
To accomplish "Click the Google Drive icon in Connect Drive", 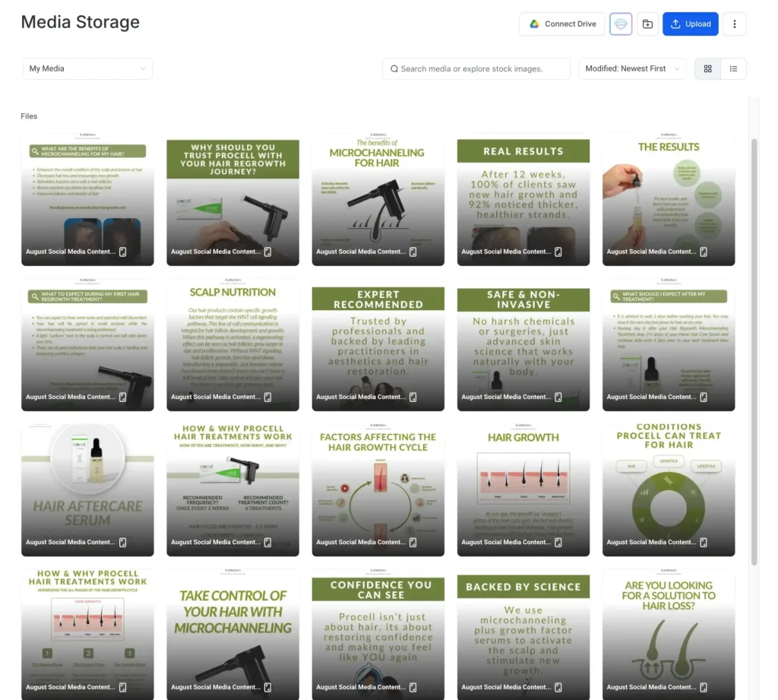I will 534,24.
